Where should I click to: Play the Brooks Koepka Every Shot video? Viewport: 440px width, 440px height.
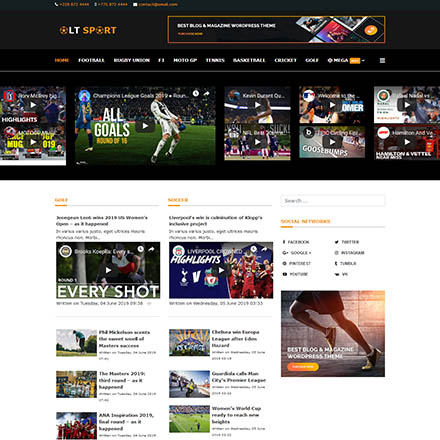coord(108,270)
